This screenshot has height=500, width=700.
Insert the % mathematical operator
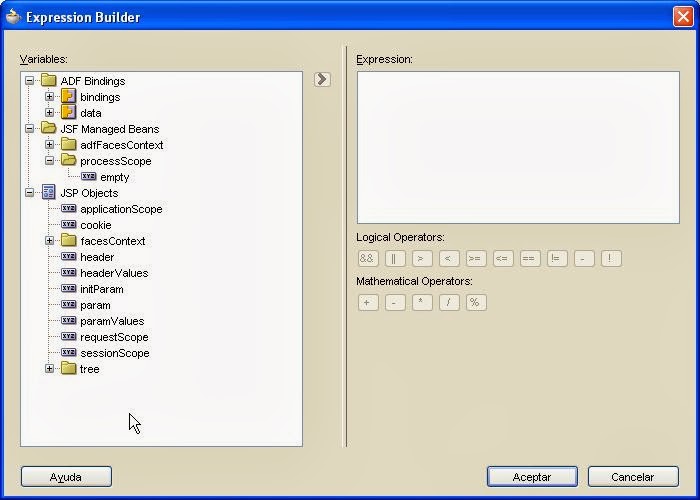(476, 302)
